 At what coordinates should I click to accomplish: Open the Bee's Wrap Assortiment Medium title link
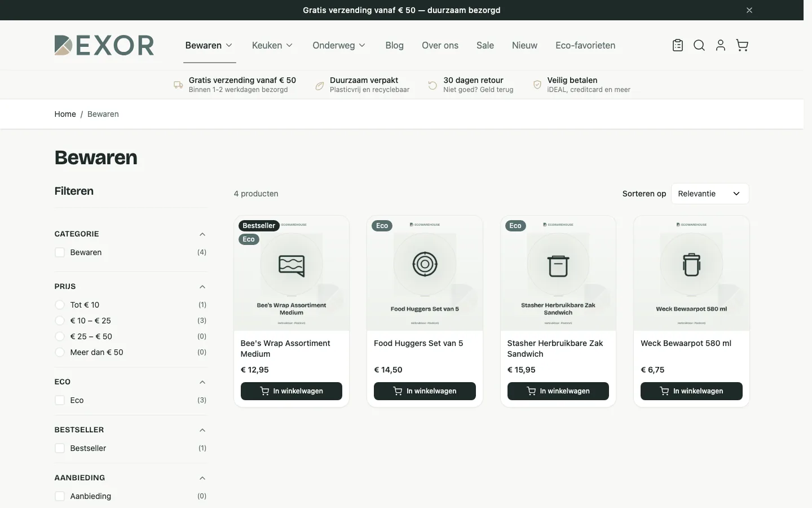(x=285, y=349)
